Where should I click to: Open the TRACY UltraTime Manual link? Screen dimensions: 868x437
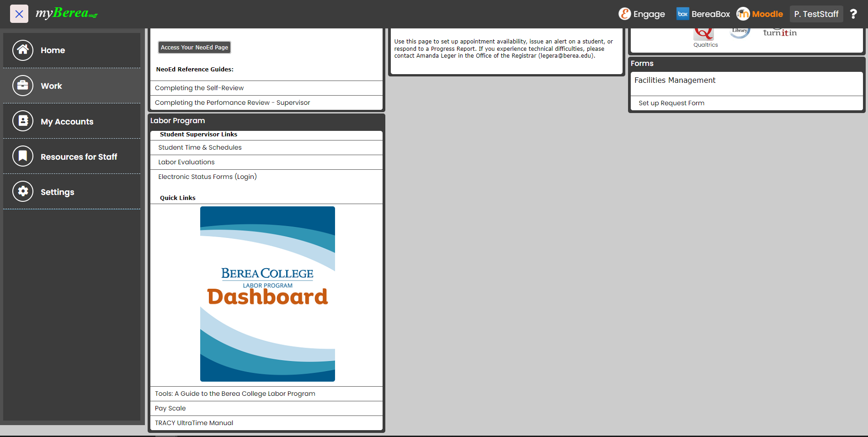pos(194,423)
